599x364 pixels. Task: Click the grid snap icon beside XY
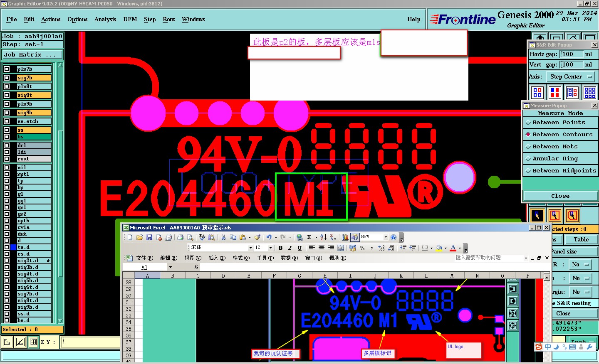pyautogui.click(x=33, y=342)
